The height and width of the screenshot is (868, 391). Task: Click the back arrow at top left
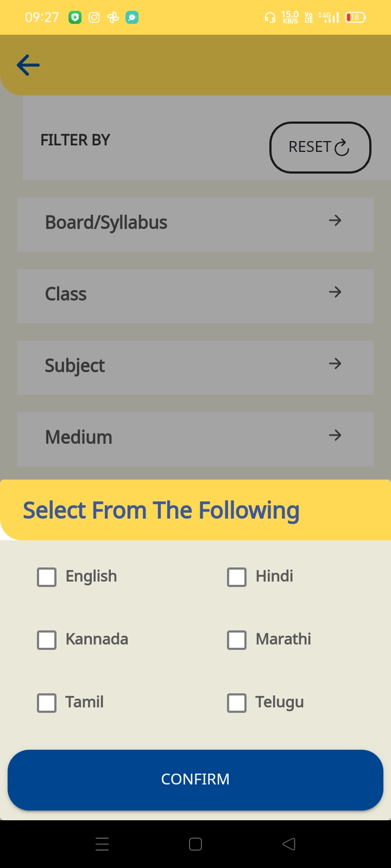pos(27,65)
